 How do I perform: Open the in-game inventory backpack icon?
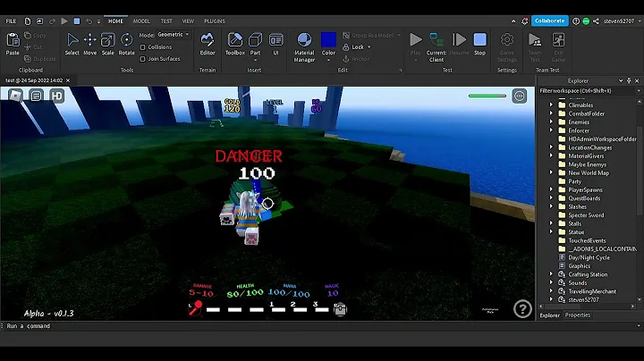pyautogui.click(x=340, y=309)
